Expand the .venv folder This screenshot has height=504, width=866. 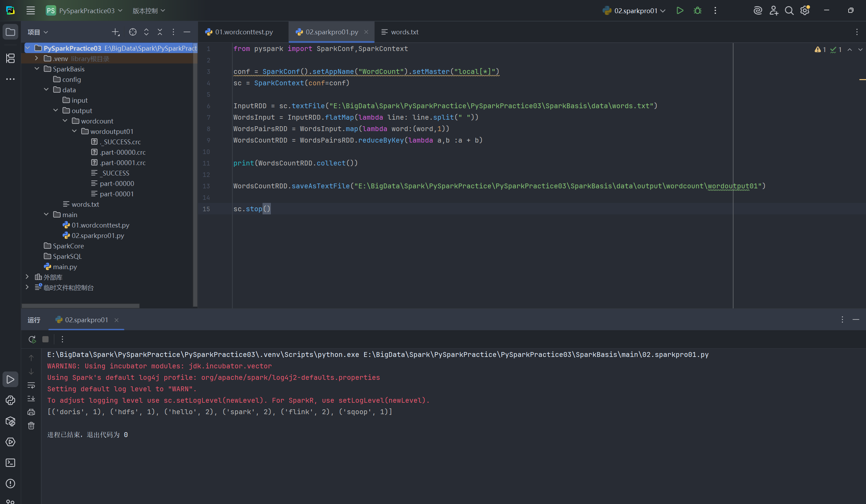pos(36,58)
